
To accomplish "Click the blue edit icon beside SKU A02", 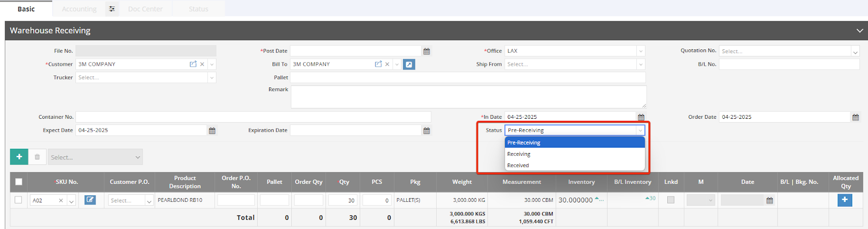I will 90,200.
